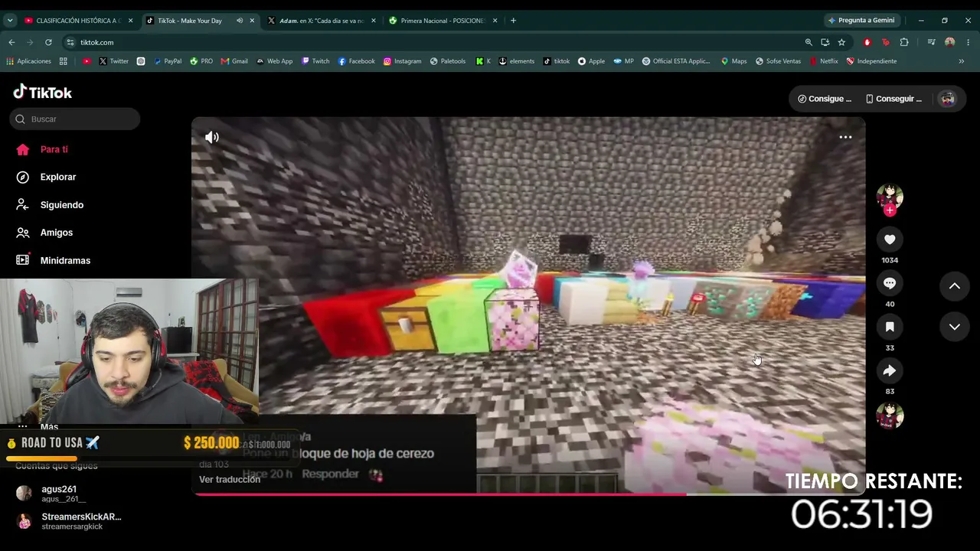
Task: Open the creator's profile picture beside video
Action: [890, 197]
